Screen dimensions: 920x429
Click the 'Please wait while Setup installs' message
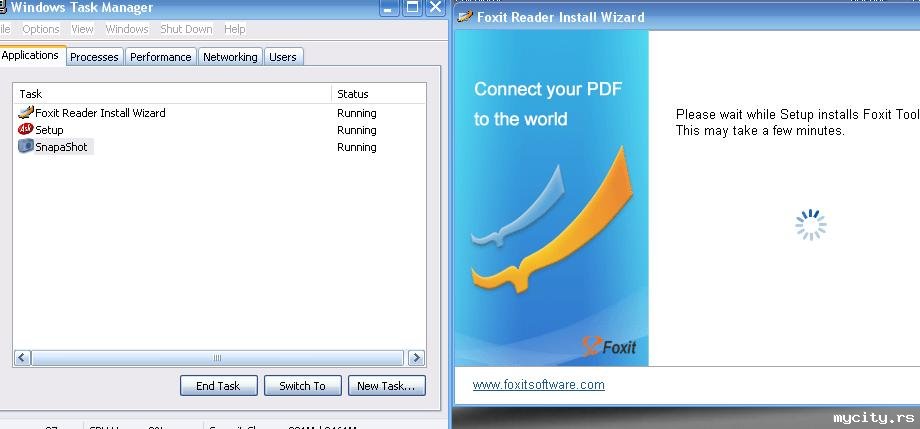(798, 114)
